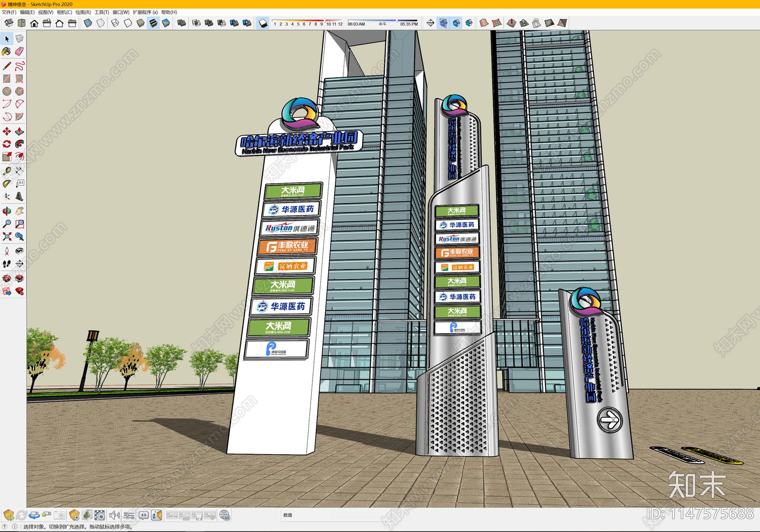760x532 pixels.
Task: Toggle X-ray face style
Action: click(88, 23)
